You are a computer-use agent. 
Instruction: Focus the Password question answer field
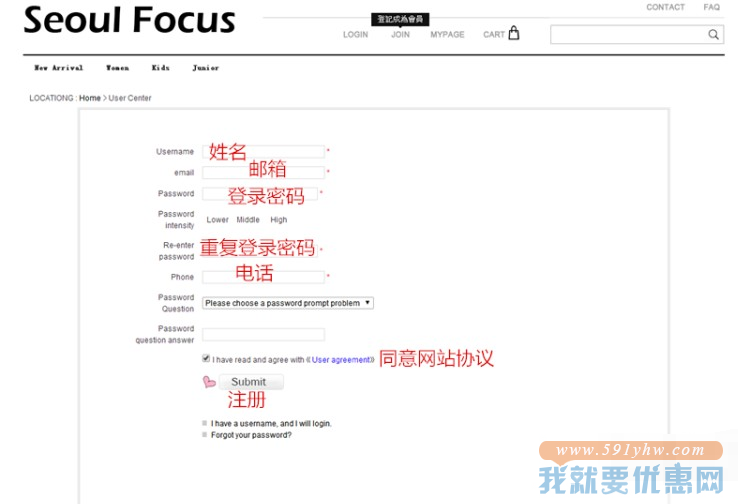pyautogui.click(x=264, y=334)
